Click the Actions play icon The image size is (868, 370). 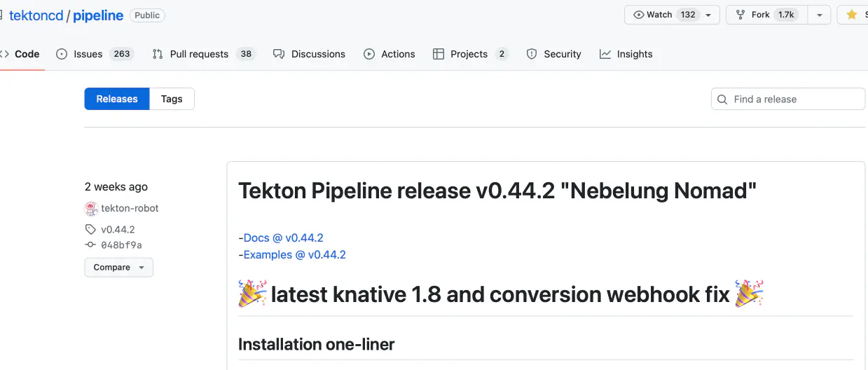pyautogui.click(x=369, y=54)
